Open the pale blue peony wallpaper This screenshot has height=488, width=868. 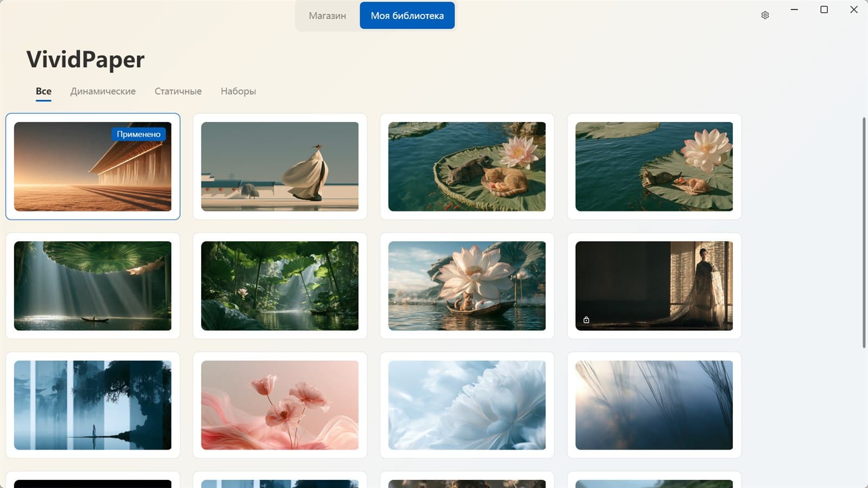coord(467,405)
